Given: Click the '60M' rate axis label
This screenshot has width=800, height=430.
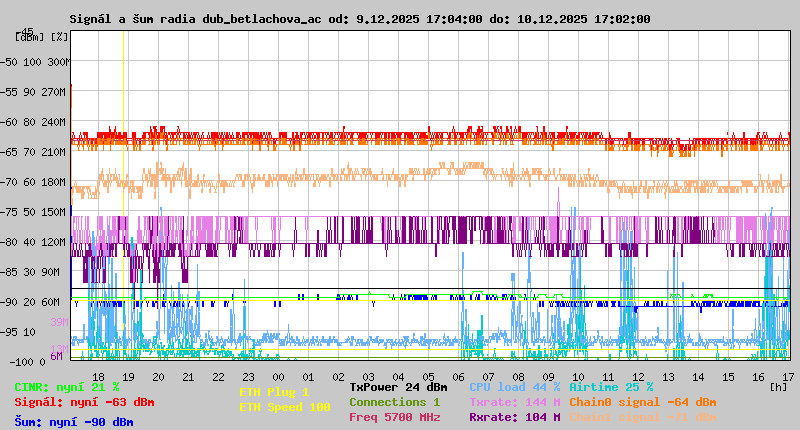Looking at the screenshot, I should click(x=51, y=302).
